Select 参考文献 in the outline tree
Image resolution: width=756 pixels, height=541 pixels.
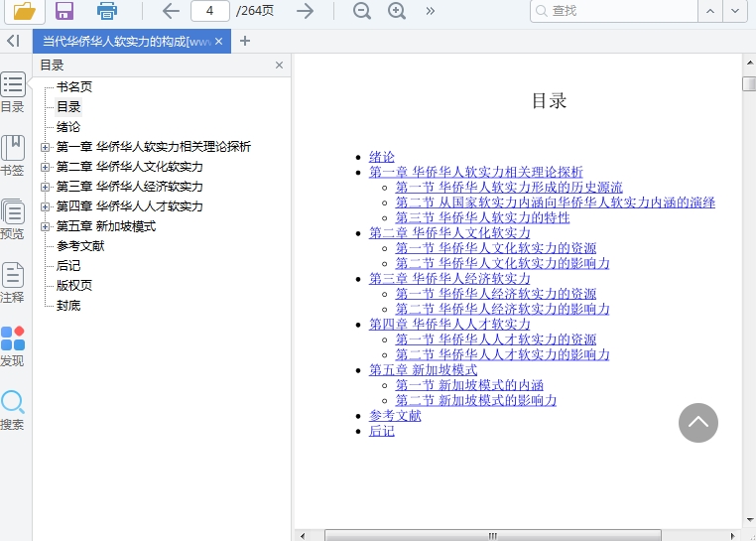(x=80, y=245)
